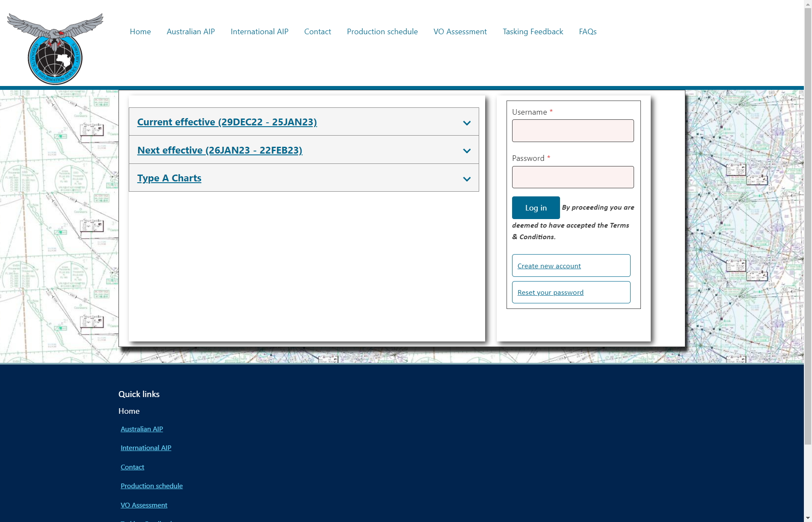The image size is (812, 522).
Task: Open the FAQs menu item
Action: coord(587,32)
